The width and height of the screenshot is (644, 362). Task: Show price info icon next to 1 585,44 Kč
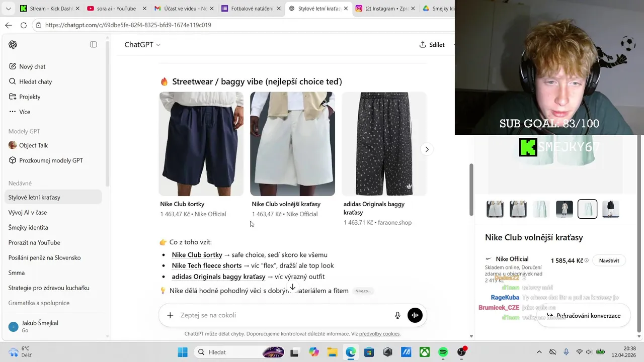(587, 260)
